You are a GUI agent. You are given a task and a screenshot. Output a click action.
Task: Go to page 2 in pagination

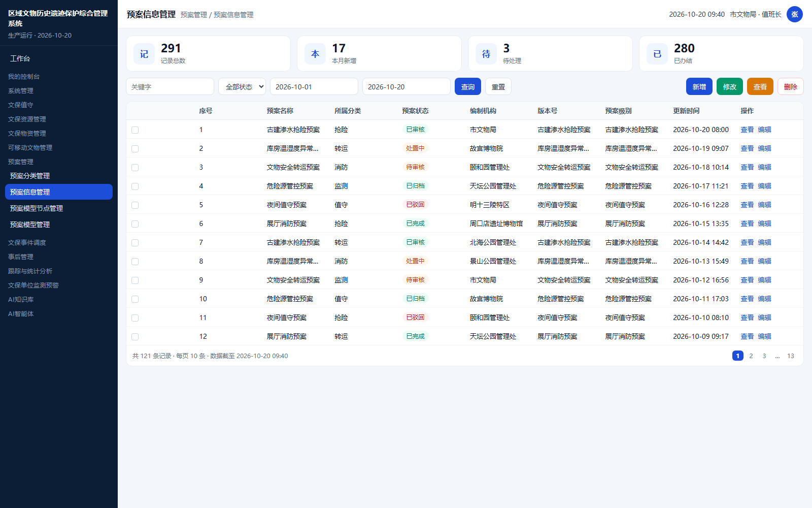pyautogui.click(x=751, y=356)
